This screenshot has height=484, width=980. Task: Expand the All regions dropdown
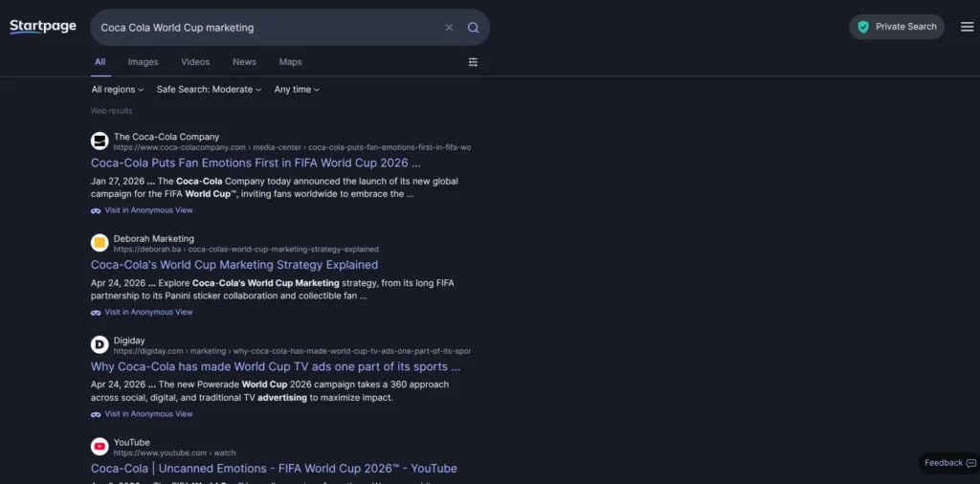[x=118, y=89]
